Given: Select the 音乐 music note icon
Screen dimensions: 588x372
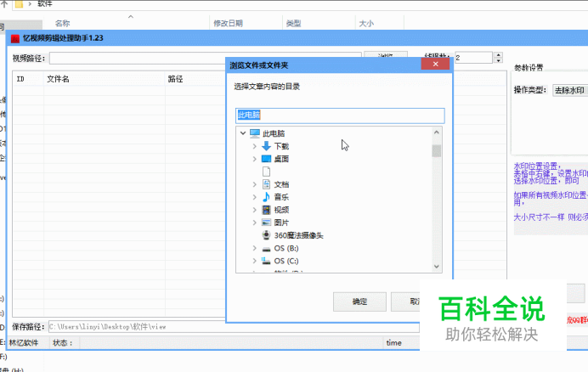Looking at the screenshot, I should pyautogui.click(x=266, y=197).
